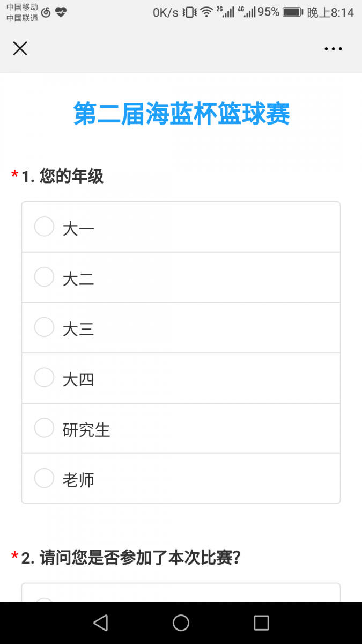Tap the Android back navigation arrow
Screen dimensions: 362x644
pyautogui.click(x=100, y=622)
